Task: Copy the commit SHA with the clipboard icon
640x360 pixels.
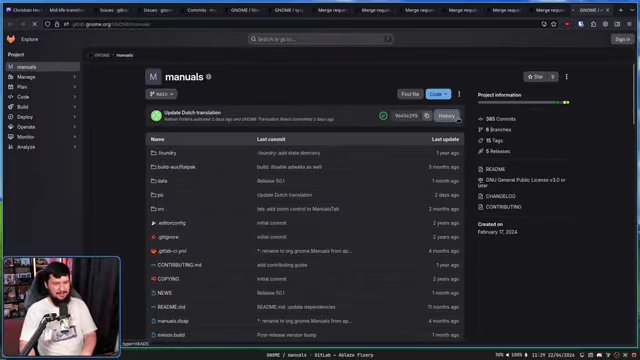Action: tap(427, 116)
